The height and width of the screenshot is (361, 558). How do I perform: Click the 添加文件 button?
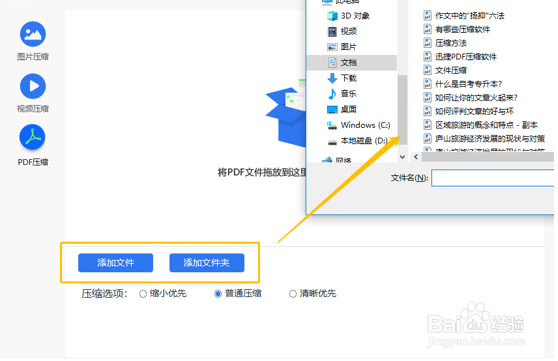click(116, 263)
